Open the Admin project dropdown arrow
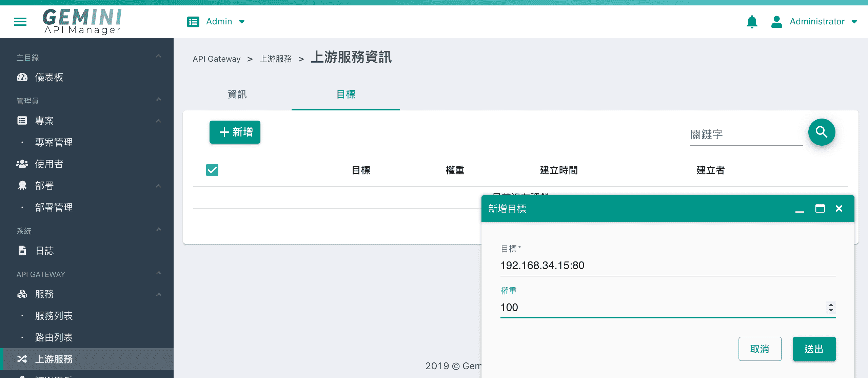The width and height of the screenshot is (868, 378). 242,22
